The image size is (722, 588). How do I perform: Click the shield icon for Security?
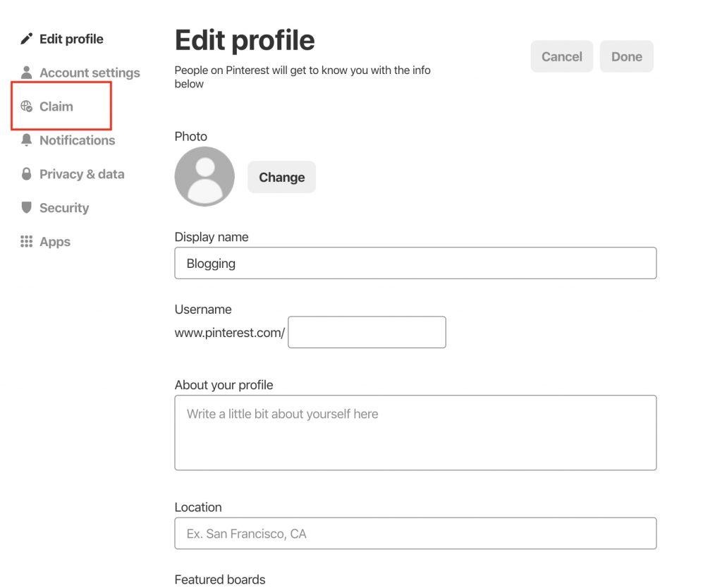[x=27, y=208]
